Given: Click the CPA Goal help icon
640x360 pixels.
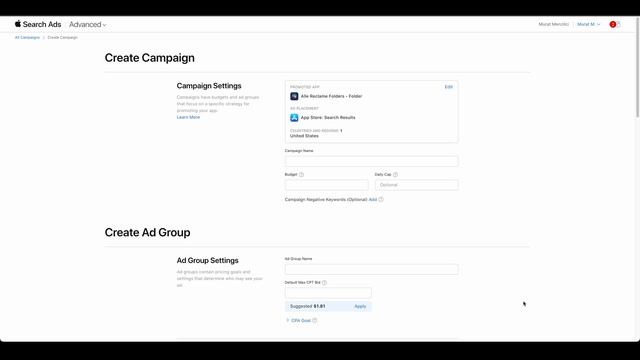Looking at the screenshot, I should (x=314, y=321).
